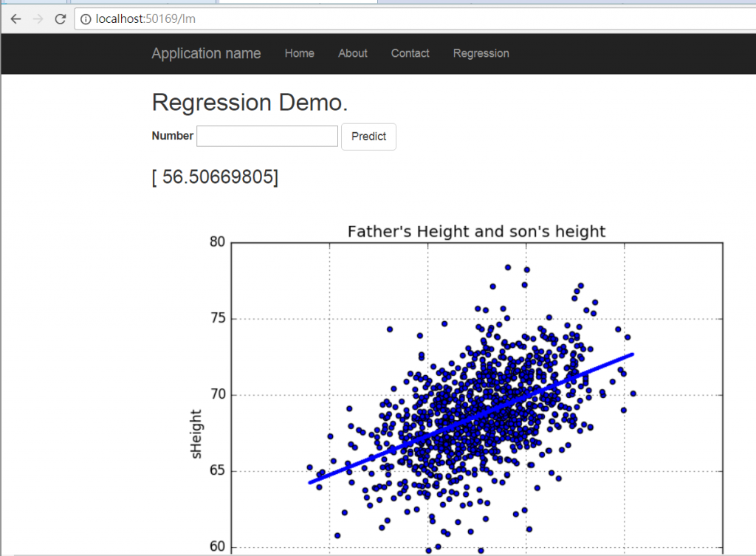Open the site info icon in address bar
The width and height of the screenshot is (756, 556).
[x=86, y=19]
